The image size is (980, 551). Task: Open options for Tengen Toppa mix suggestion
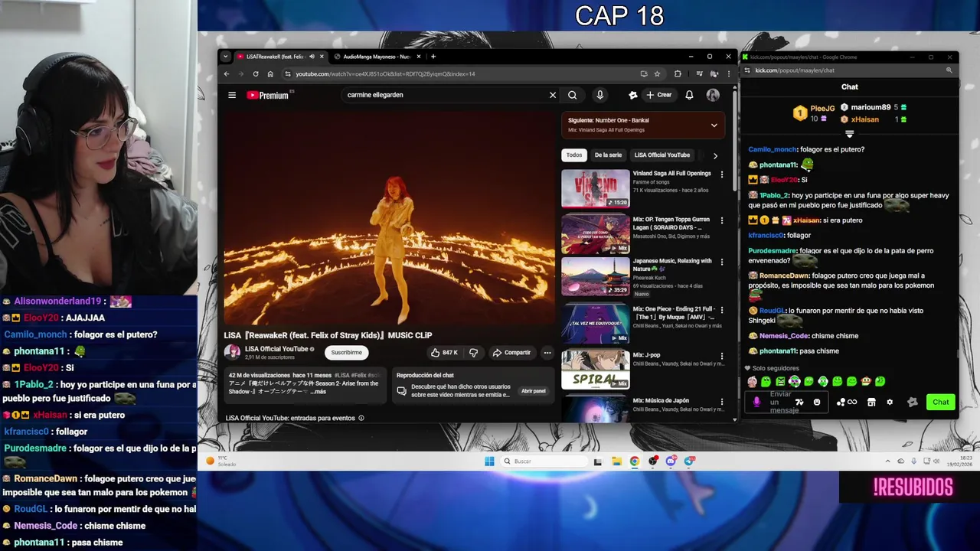(x=721, y=220)
